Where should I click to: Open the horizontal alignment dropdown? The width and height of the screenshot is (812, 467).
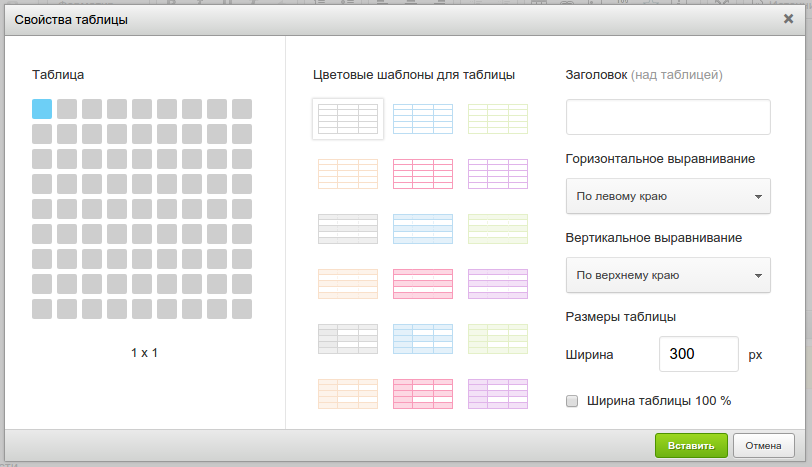pos(668,196)
